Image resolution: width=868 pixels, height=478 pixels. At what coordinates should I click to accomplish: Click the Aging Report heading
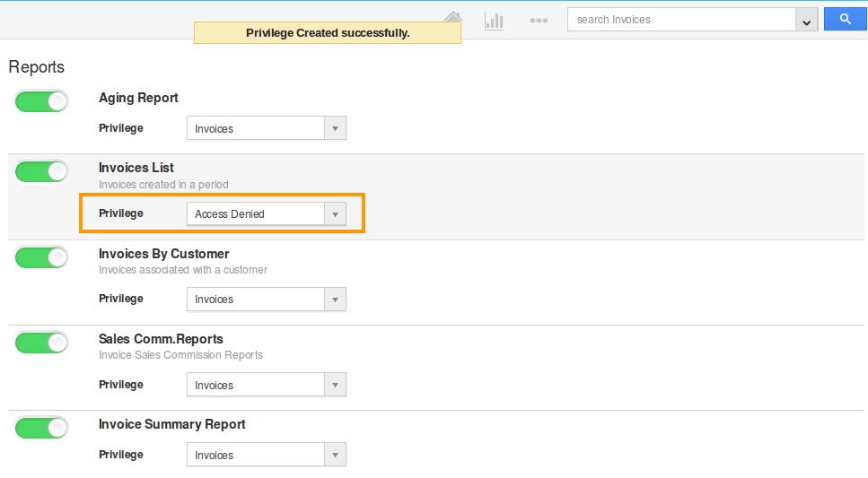pyautogui.click(x=138, y=98)
